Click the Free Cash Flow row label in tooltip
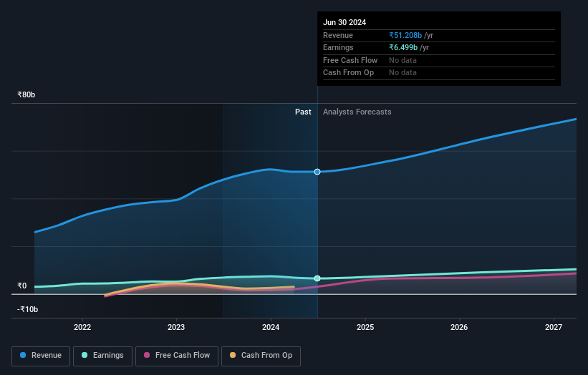This screenshot has height=375, width=588. (x=350, y=60)
